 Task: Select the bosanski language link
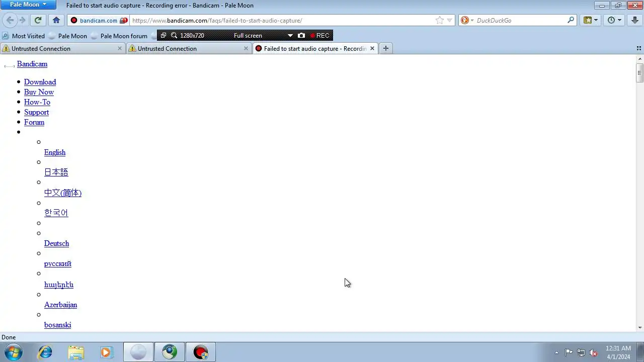(x=57, y=325)
